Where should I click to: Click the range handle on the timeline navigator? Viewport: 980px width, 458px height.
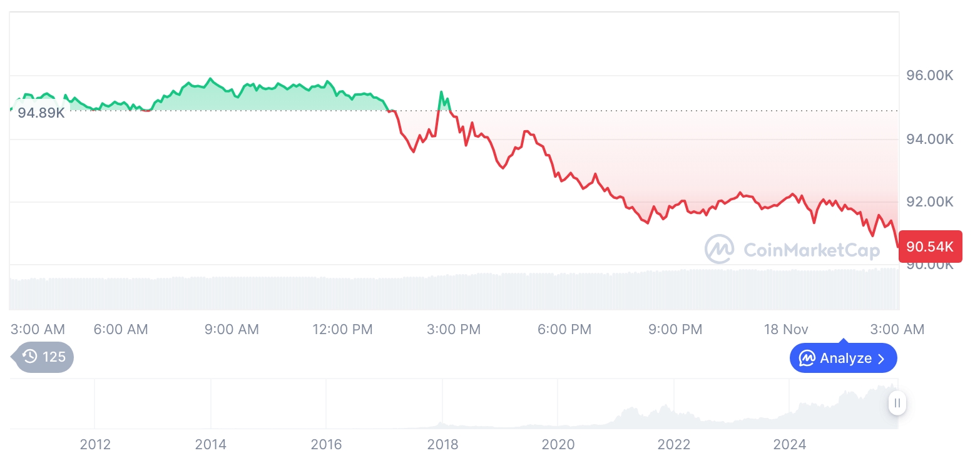(897, 403)
